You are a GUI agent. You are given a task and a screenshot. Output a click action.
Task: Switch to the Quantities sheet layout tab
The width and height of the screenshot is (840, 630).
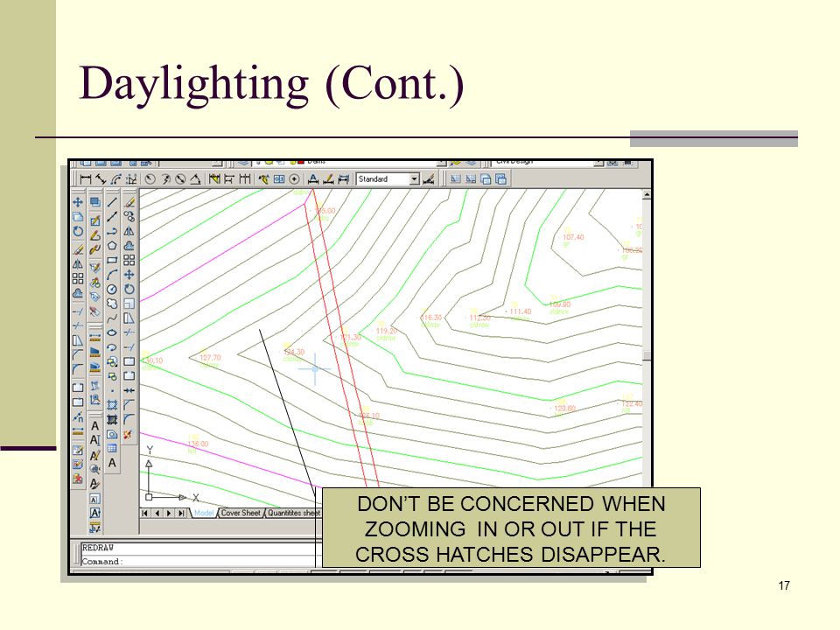(x=294, y=513)
